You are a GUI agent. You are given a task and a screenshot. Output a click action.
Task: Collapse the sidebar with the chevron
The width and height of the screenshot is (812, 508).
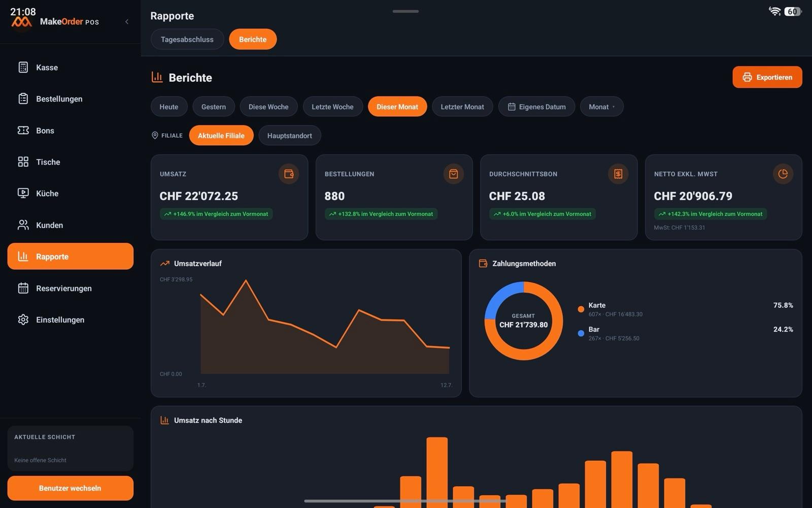(127, 21)
